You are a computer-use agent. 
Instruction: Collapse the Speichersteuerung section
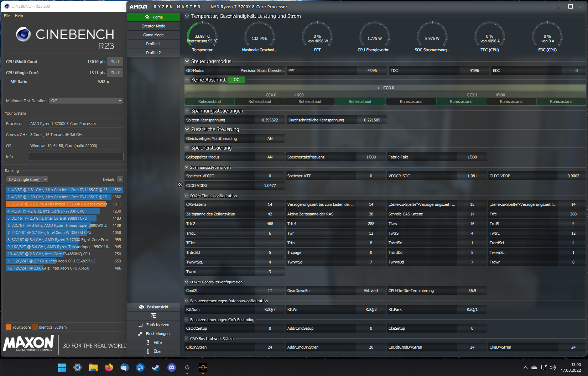[187, 148]
